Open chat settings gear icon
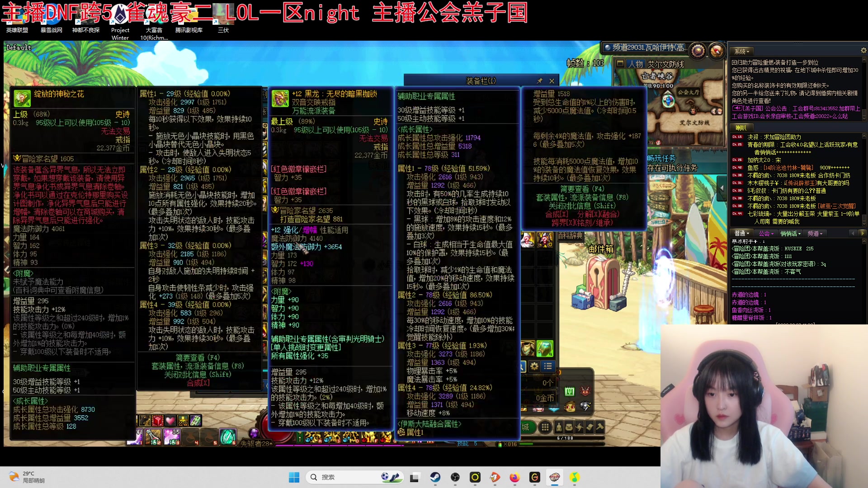868x488 pixels. pyautogui.click(x=863, y=51)
